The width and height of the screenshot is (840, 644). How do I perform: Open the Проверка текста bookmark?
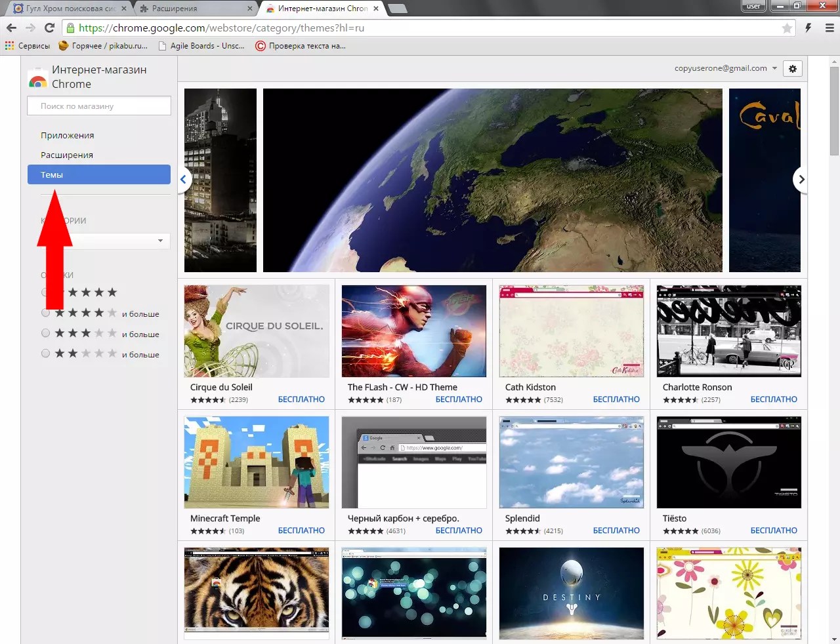(301, 46)
